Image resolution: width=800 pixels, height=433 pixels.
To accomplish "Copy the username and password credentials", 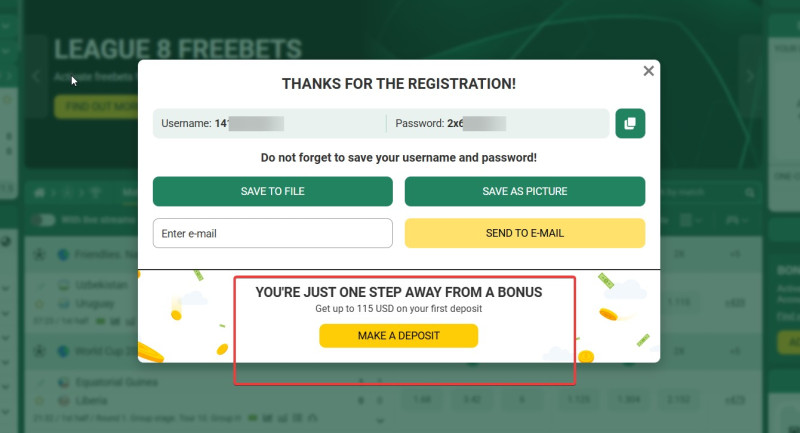I will click(x=630, y=123).
